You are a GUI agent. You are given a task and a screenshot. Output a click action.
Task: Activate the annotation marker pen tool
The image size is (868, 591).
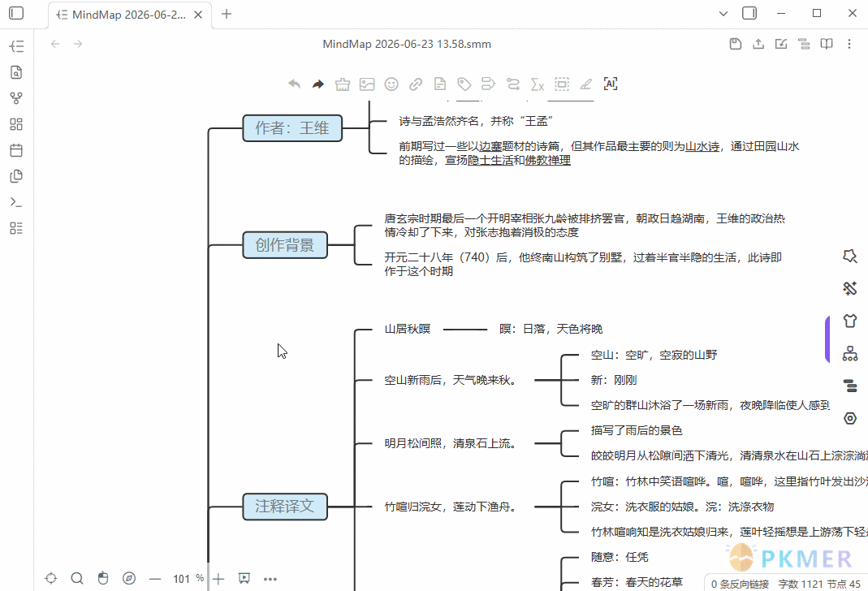585,84
